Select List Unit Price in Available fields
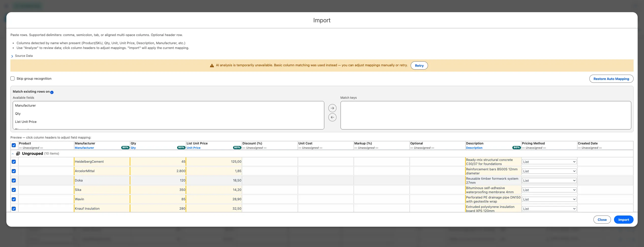 click(168, 122)
